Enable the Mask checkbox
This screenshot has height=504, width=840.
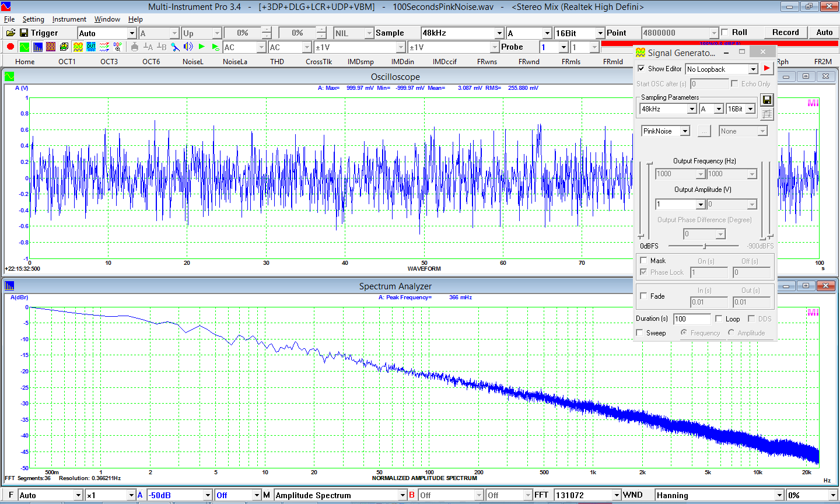(644, 261)
